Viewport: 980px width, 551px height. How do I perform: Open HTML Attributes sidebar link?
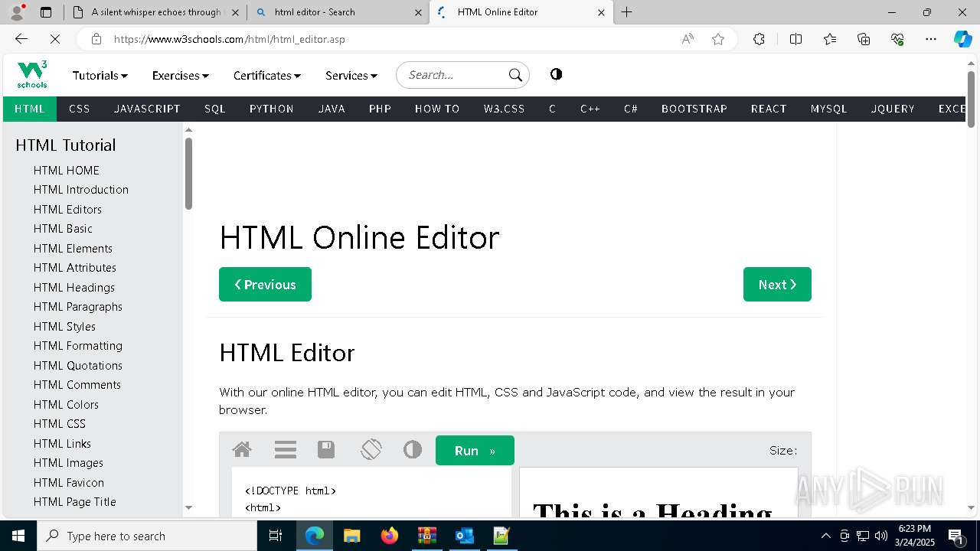pyautogui.click(x=75, y=268)
